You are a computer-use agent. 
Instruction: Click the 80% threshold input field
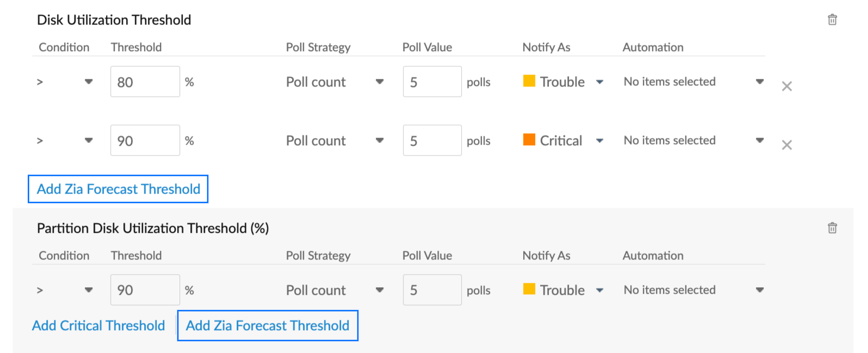145,81
